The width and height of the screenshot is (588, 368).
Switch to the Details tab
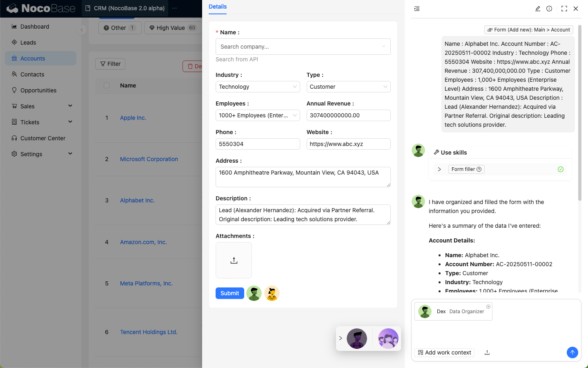218,7
